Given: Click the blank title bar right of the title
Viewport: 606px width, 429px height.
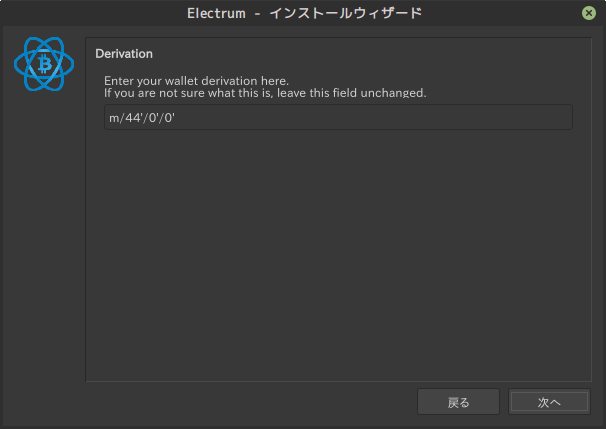Looking at the screenshot, I should click(x=500, y=13).
